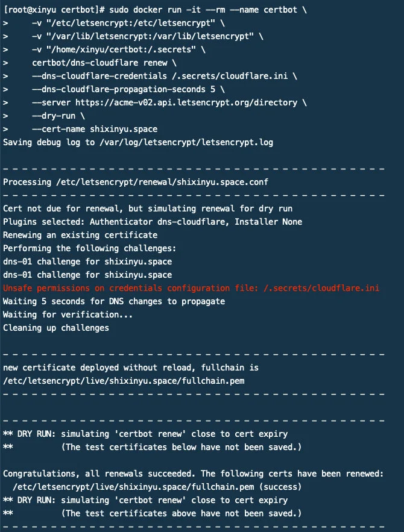Select the Plugins selected Authenticator line
404x532 pixels.
pos(153,222)
